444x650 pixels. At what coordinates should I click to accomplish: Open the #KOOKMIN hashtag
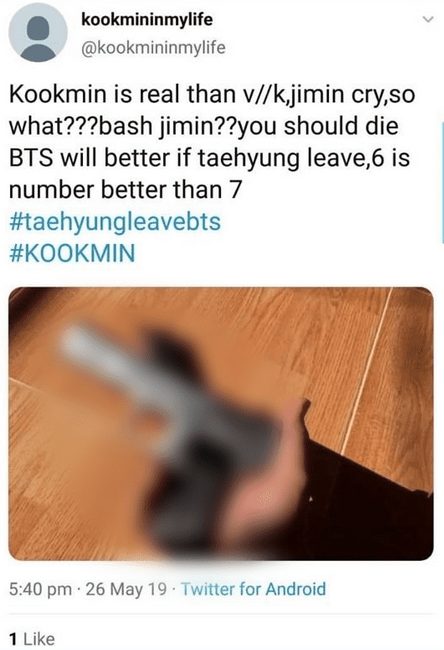pyautogui.click(x=72, y=252)
